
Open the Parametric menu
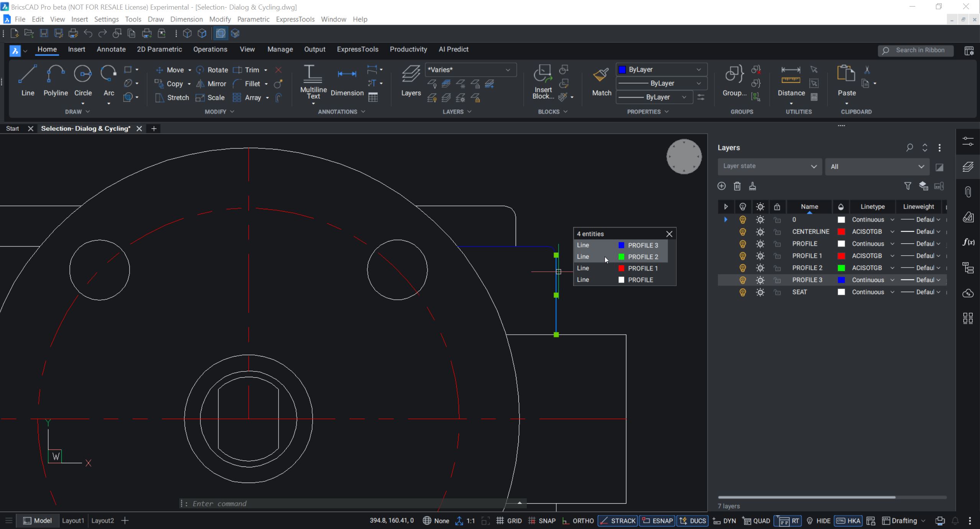click(253, 19)
